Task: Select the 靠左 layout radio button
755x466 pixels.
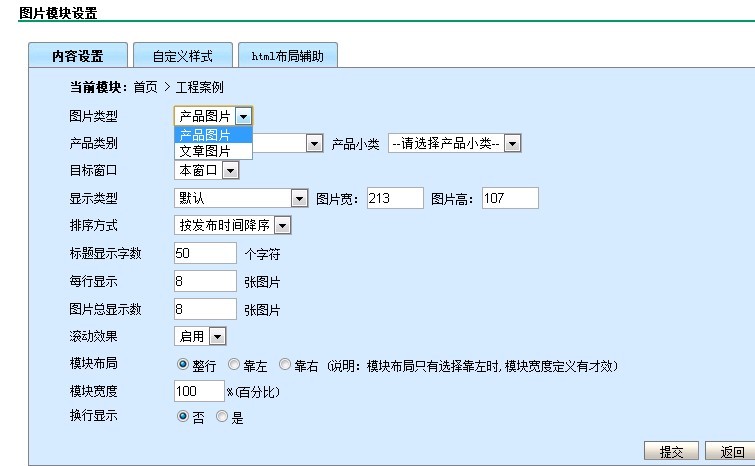Action: 234,365
